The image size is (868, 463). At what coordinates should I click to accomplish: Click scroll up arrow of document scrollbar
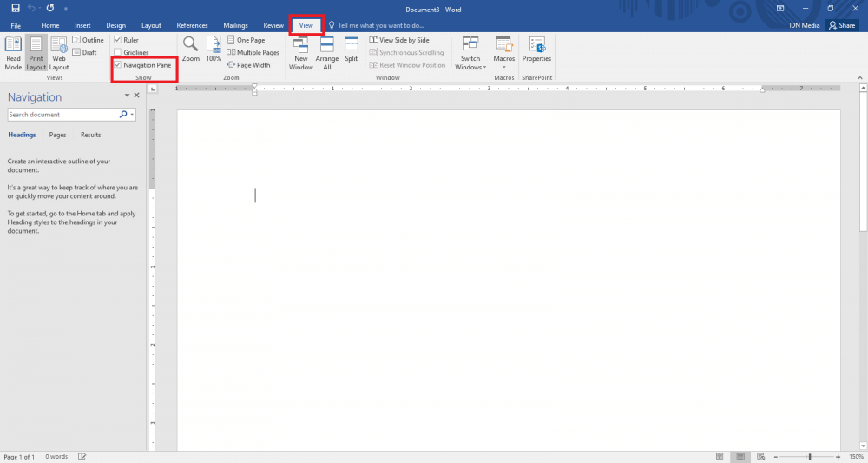(863, 88)
